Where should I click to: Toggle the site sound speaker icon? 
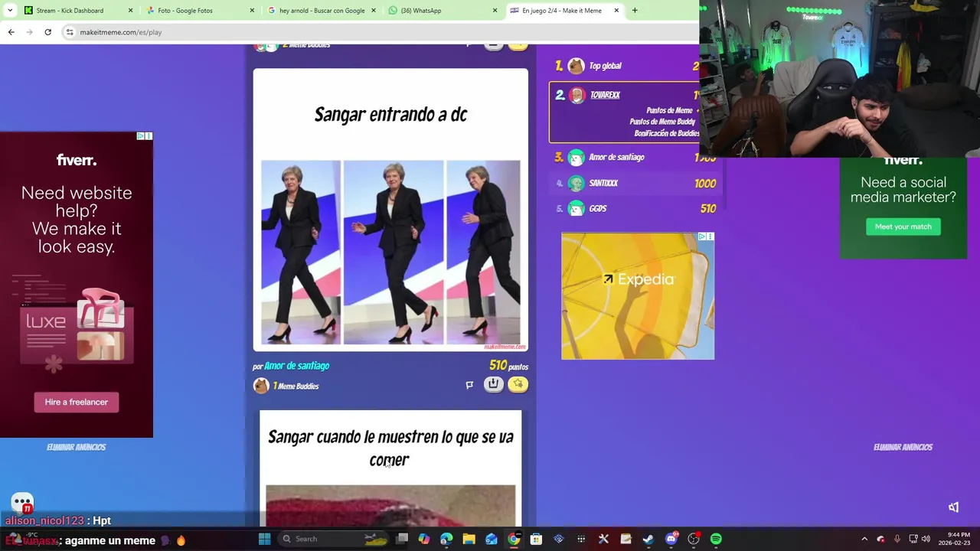click(953, 507)
